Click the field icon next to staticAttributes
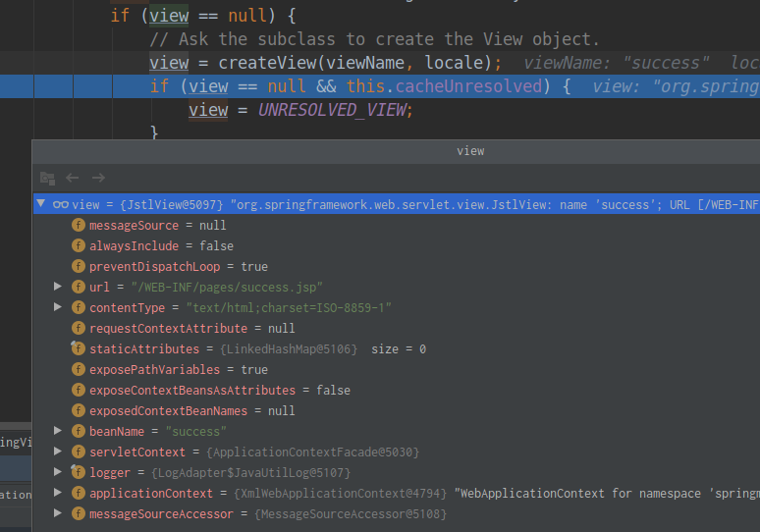Viewport: 760px width, 532px height. click(x=79, y=349)
